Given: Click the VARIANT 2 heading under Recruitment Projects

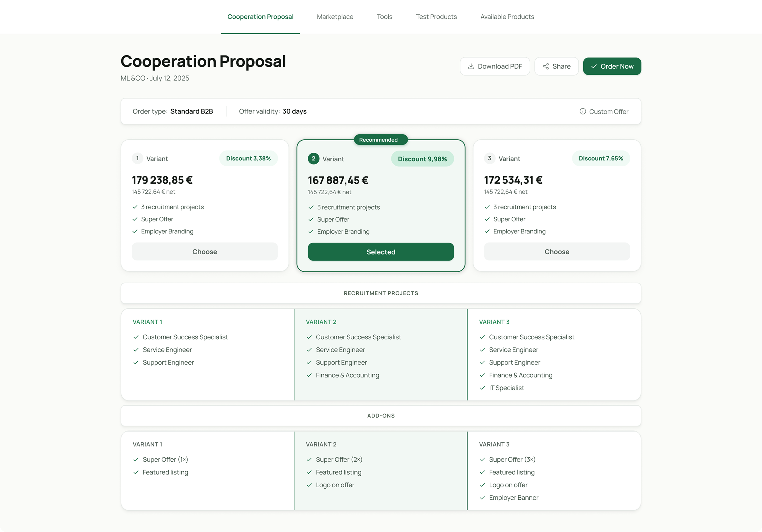Looking at the screenshot, I should point(321,322).
